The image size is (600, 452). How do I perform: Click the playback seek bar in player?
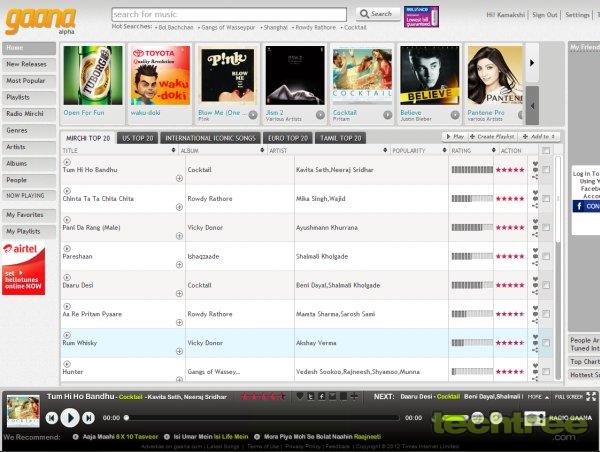tap(262, 418)
